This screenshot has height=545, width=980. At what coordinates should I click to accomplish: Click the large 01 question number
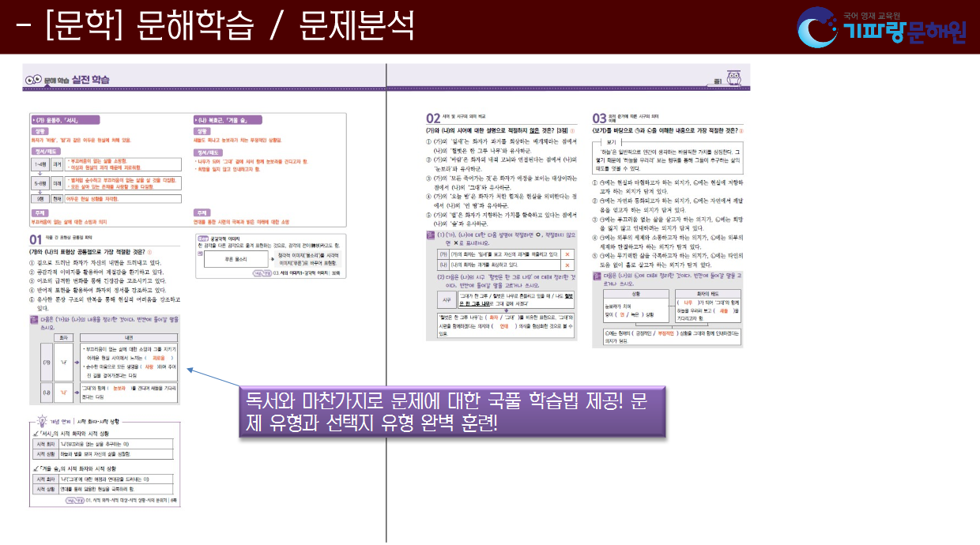[x=36, y=239]
